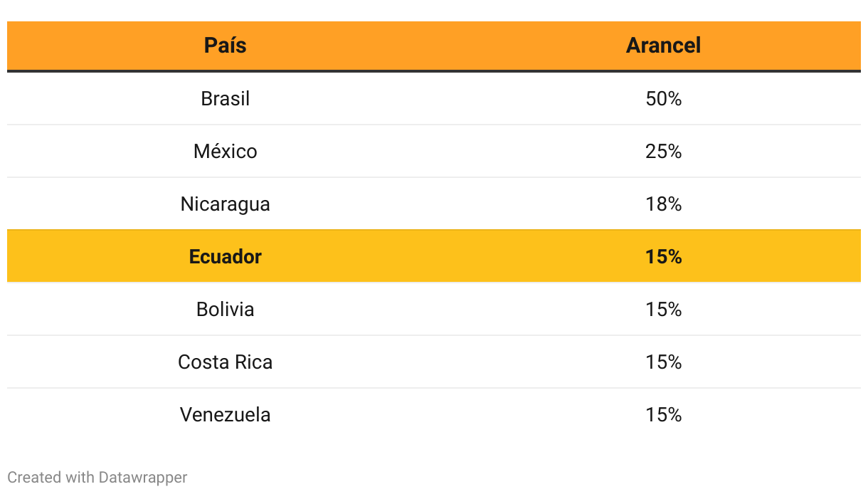Click the Arancel column header
This screenshot has height=494, width=868.
663,46
